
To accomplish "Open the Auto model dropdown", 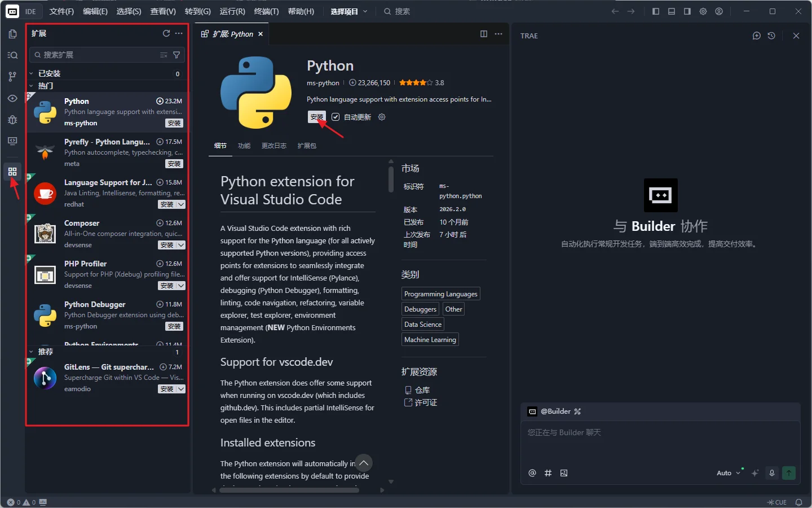I will click(x=728, y=473).
